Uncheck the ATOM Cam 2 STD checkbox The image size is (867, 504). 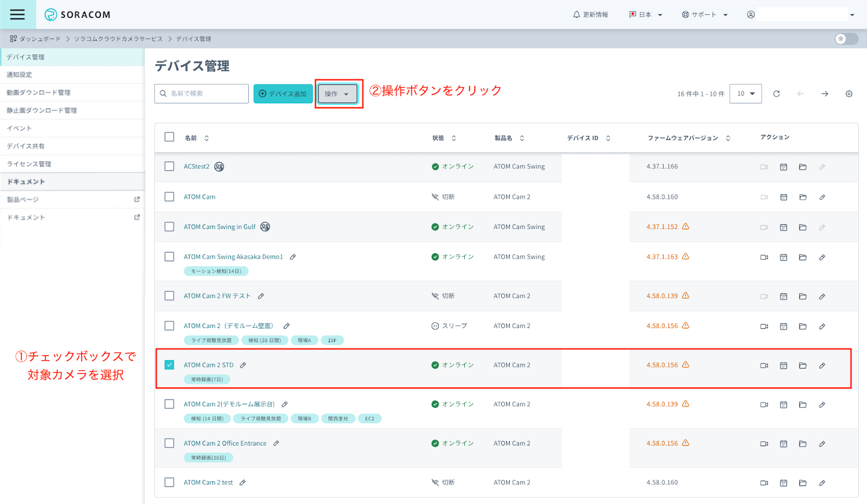[x=170, y=365]
